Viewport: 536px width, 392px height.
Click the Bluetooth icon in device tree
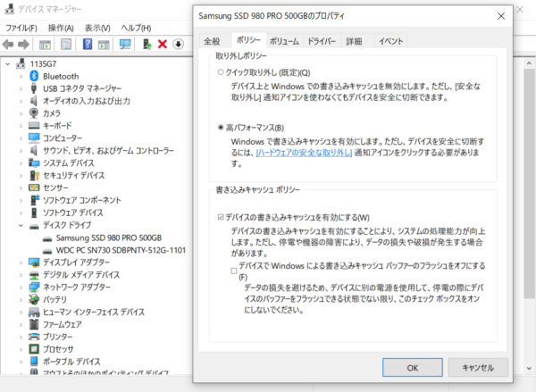[34, 76]
